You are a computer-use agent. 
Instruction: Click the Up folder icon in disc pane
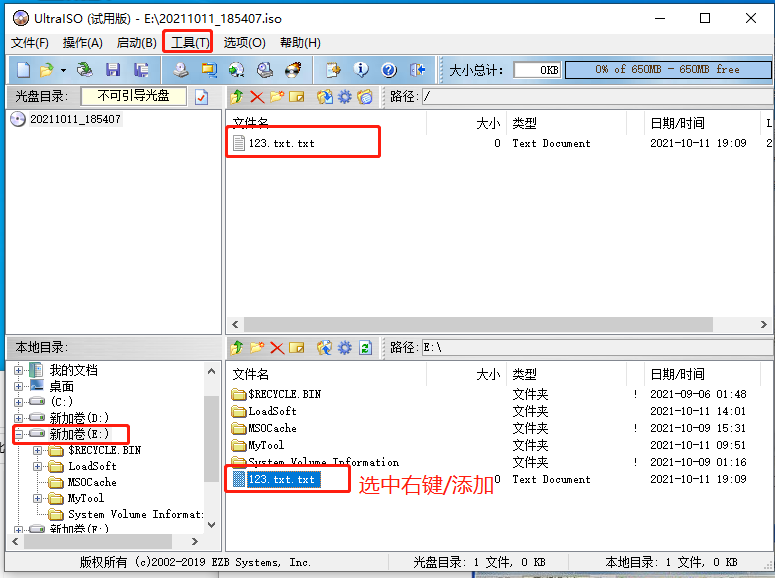tap(237, 96)
